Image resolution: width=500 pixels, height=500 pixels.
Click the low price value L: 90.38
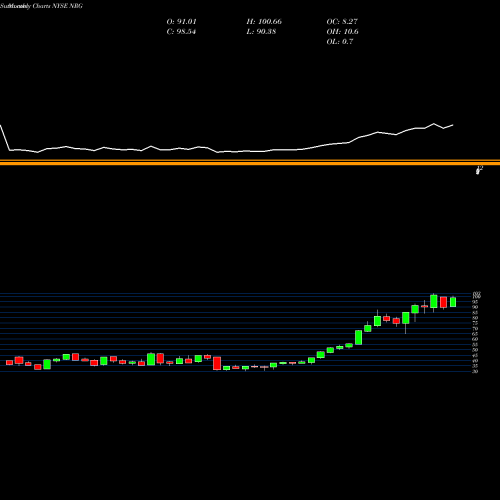(x=261, y=32)
